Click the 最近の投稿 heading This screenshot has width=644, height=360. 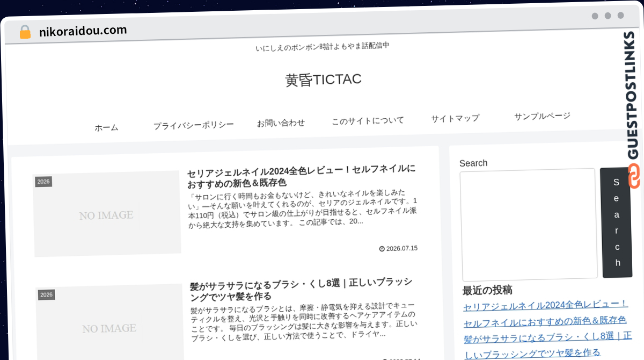pos(487,290)
